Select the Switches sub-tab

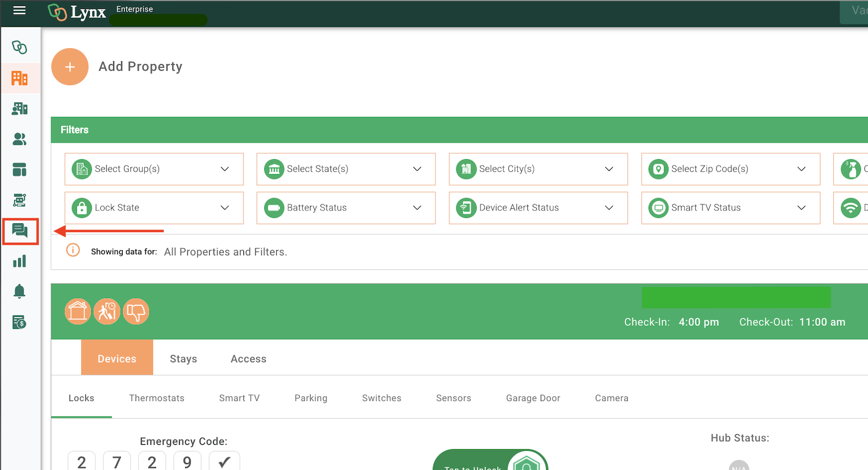point(382,398)
